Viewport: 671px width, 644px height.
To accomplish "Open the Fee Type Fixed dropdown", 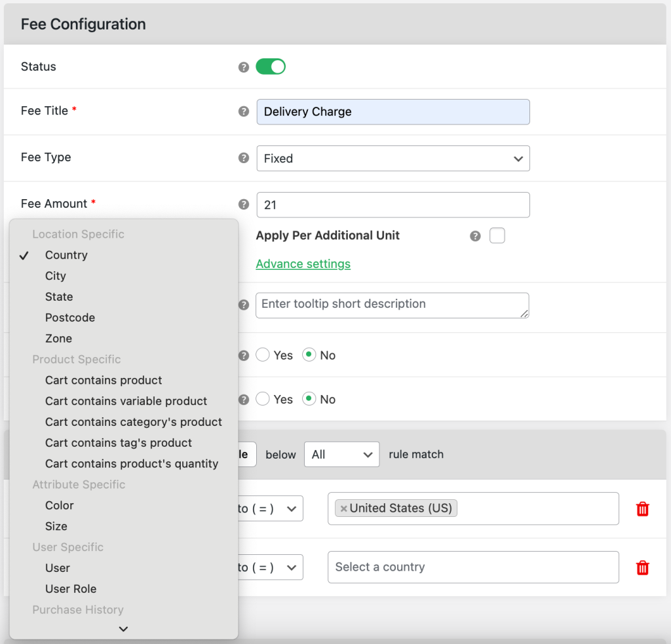I will 393,159.
